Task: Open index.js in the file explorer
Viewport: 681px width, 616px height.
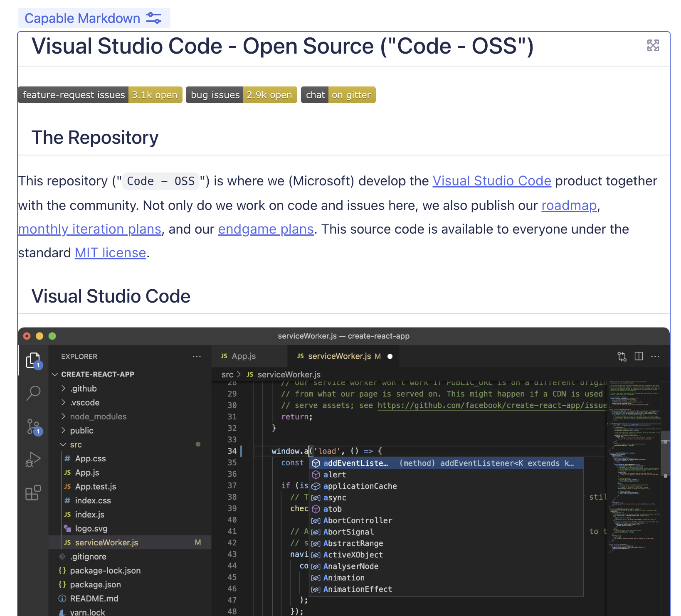Action: [89, 515]
